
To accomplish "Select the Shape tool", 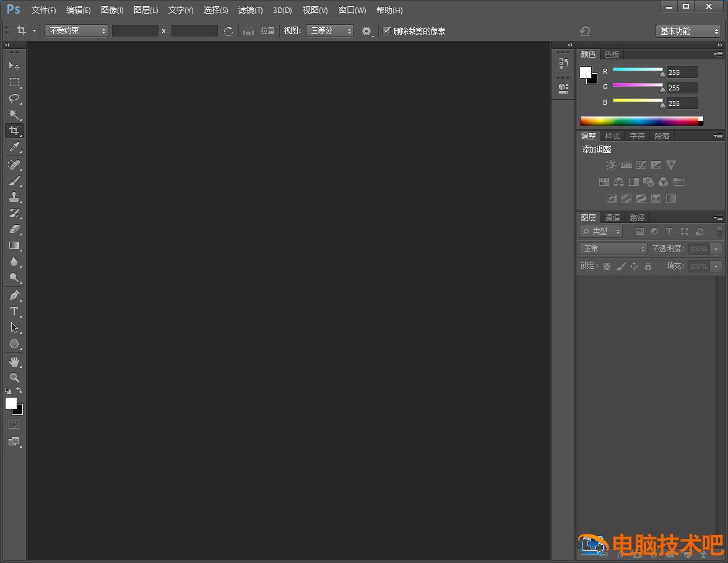I will click(14, 344).
